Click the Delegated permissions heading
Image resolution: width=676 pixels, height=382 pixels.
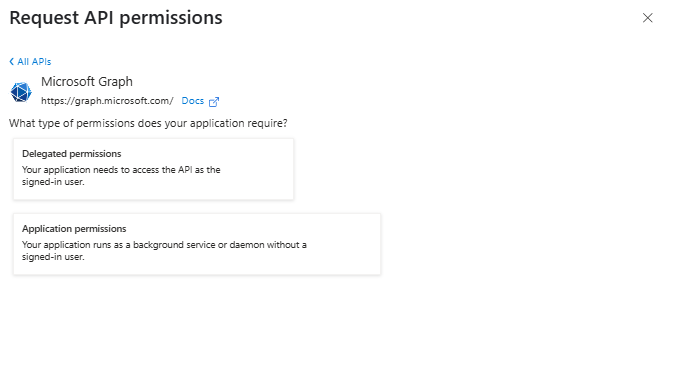[72, 154]
